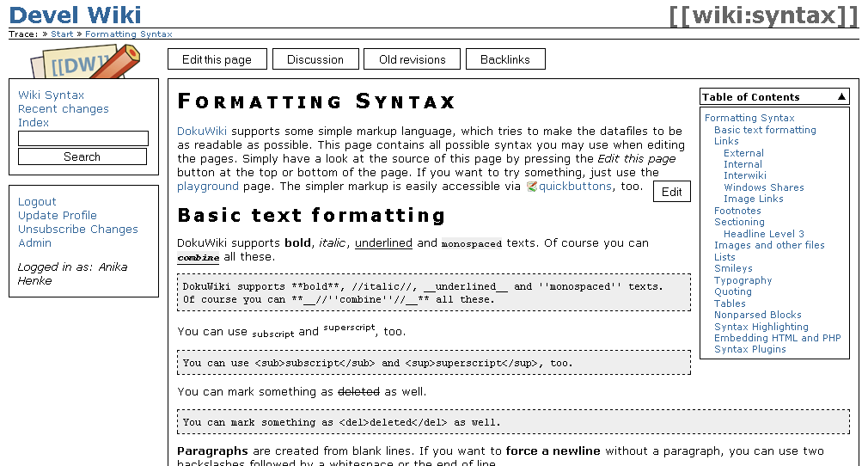Open Formatting Syntax in the trace breadcrumb
868x466 pixels.
point(128,34)
